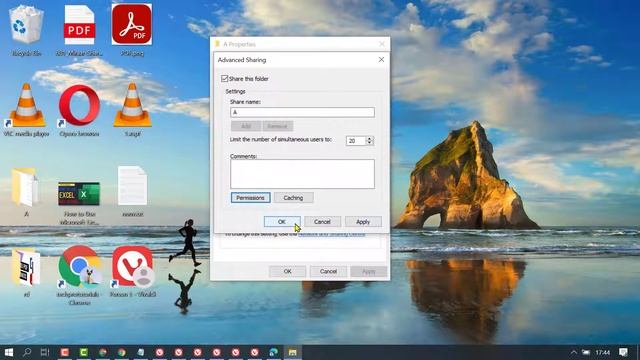Click the Show desktop strip on the taskbar

click(638, 352)
